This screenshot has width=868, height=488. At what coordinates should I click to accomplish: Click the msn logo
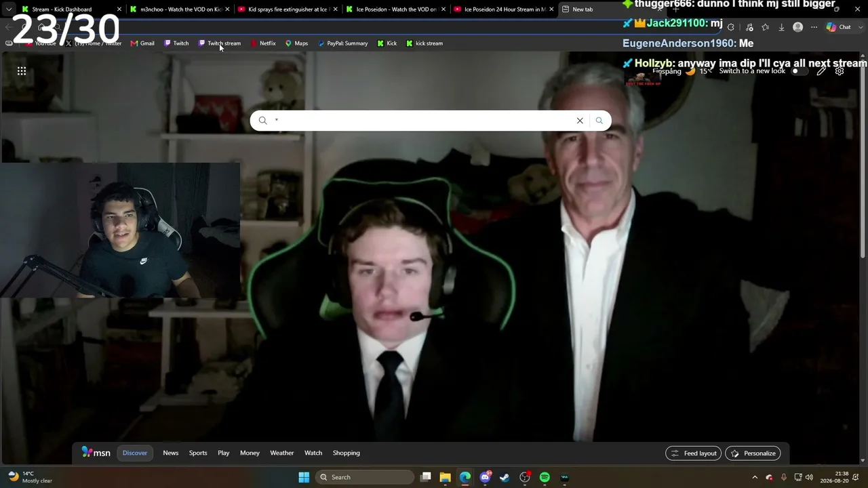(96, 453)
